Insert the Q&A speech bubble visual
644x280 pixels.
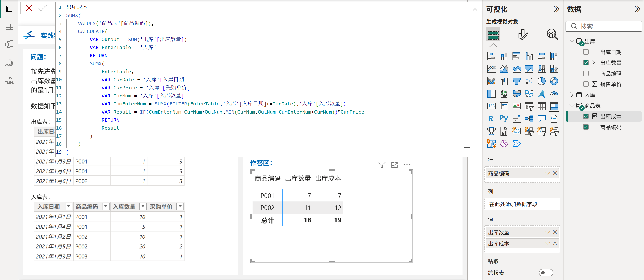541,119
